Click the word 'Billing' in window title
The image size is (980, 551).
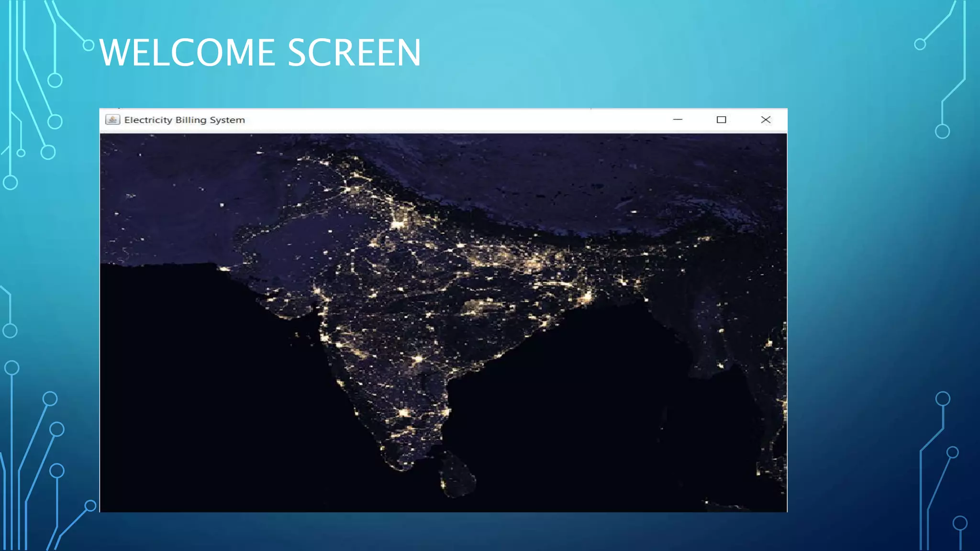tap(190, 120)
